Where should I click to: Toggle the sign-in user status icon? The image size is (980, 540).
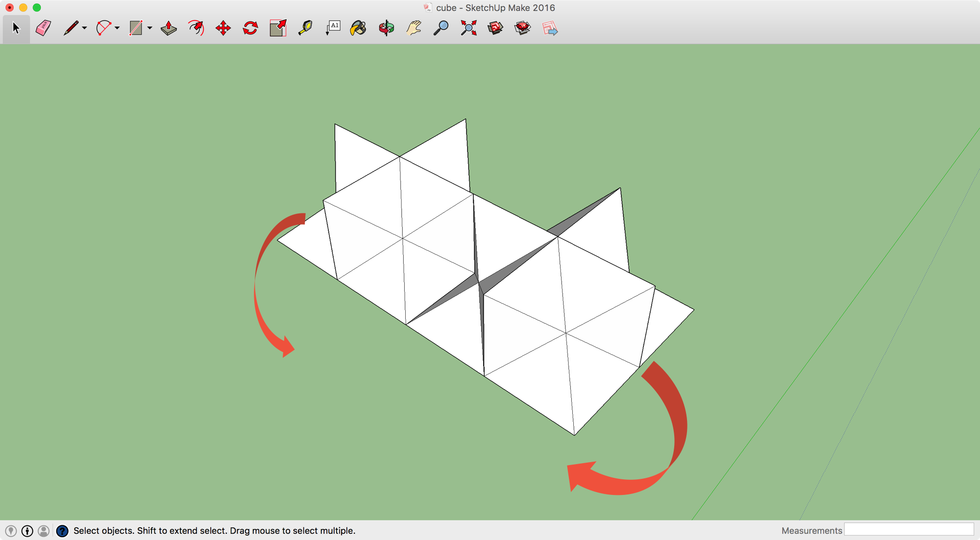pyautogui.click(x=44, y=531)
